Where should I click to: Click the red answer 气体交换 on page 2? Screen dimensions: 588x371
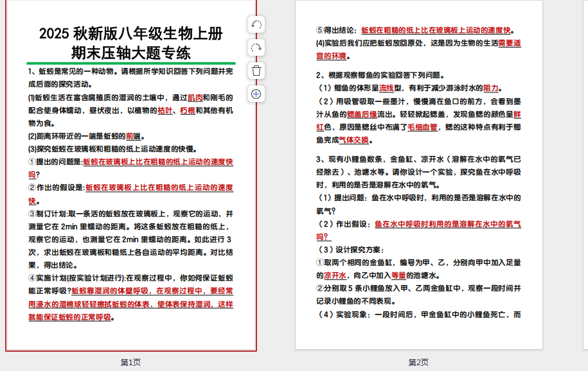pos(353,140)
